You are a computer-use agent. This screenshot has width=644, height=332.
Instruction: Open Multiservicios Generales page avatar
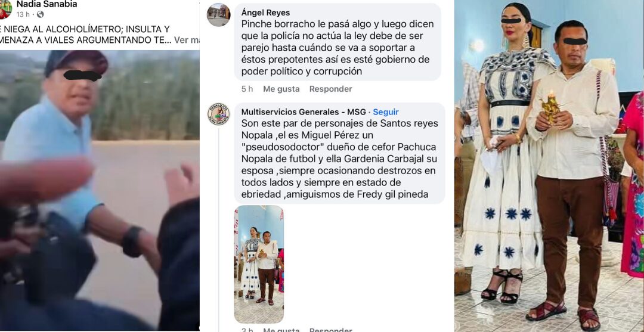(x=218, y=114)
